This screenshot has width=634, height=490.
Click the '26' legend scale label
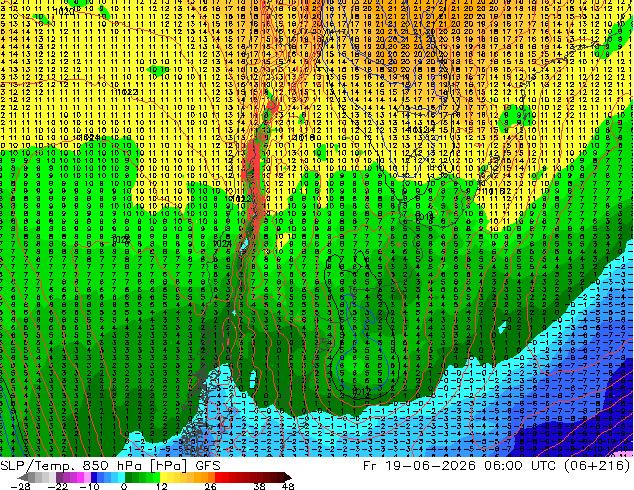point(210,486)
